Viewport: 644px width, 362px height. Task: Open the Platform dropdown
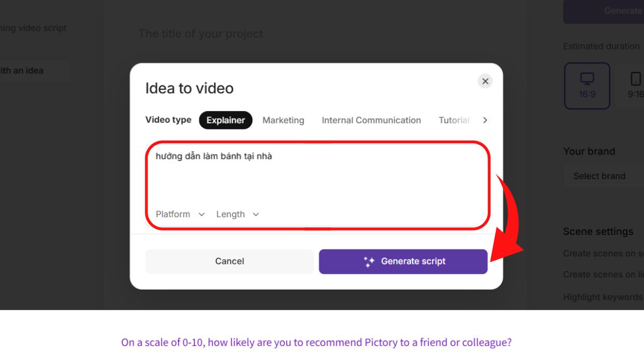pos(179,214)
